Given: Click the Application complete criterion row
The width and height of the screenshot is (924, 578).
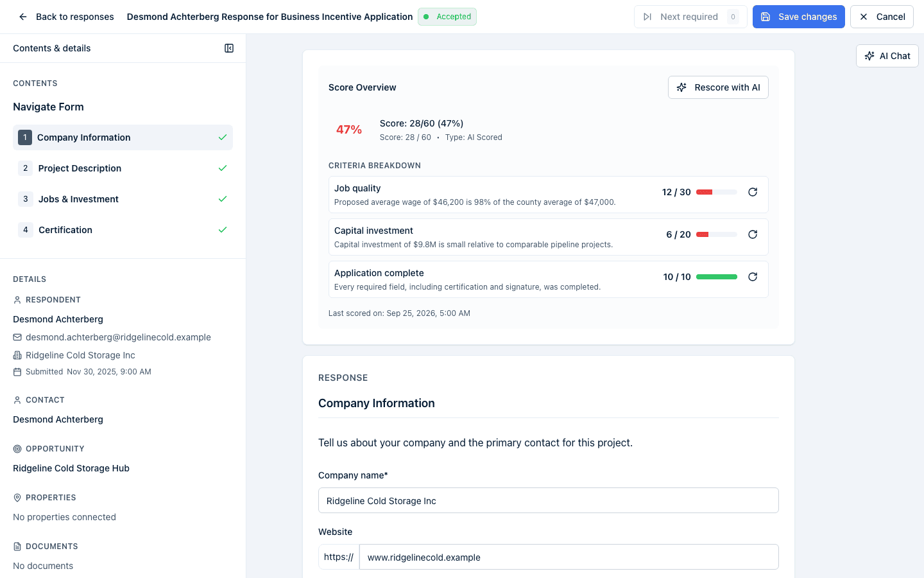Looking at the screenshot, I should [x=549, y=279].
